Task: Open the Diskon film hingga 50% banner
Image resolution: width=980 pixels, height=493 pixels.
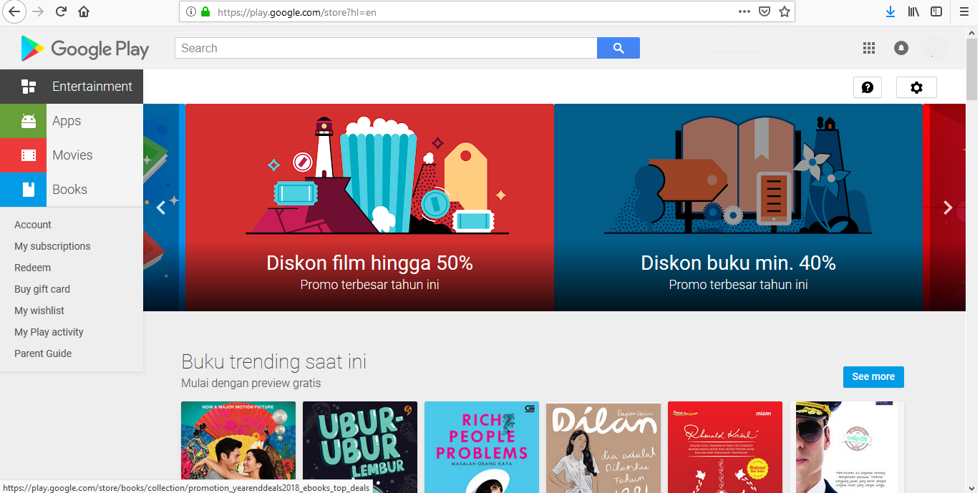Action: coord(369,208)
